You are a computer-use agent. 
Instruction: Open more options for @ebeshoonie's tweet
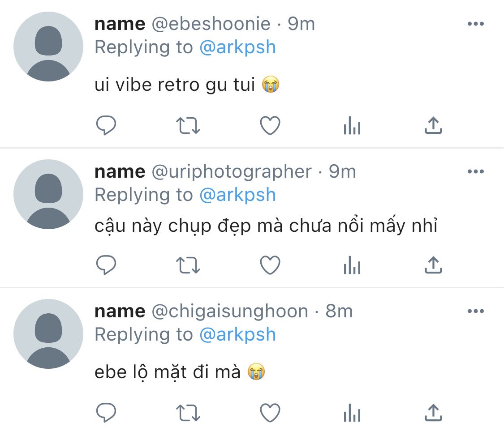(x=476, y=24)
